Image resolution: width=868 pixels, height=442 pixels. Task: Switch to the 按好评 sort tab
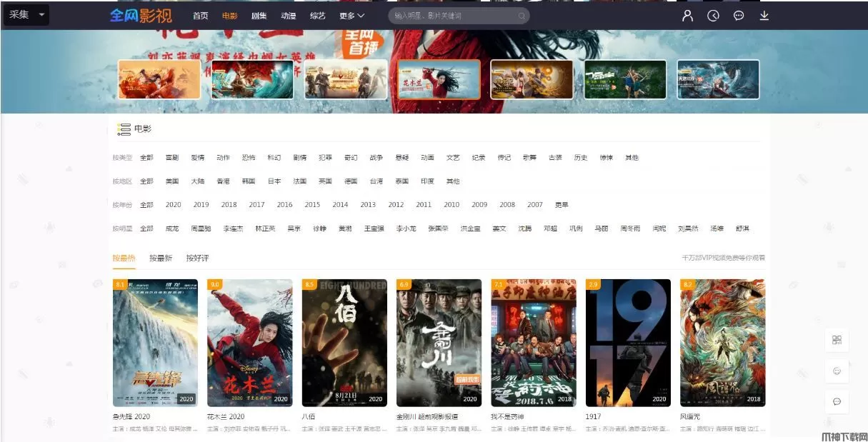point(197,258)
